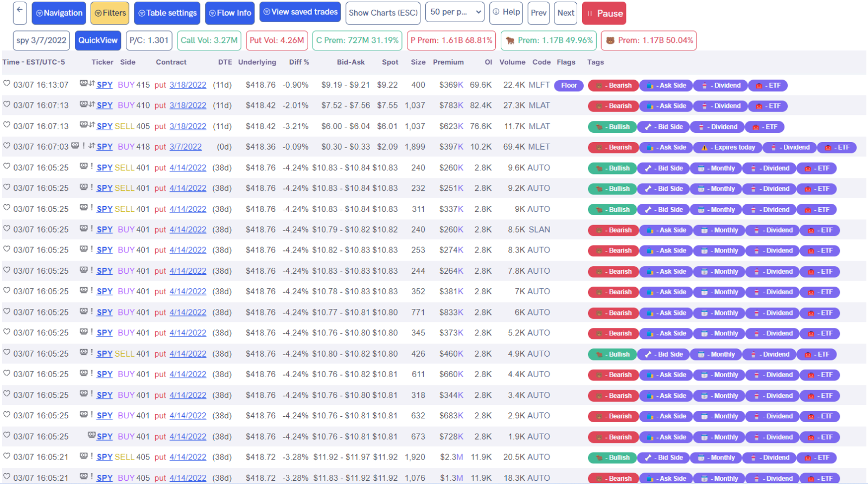Click the Floor flag badge
The image size is (868, 484).
[569, 86]
